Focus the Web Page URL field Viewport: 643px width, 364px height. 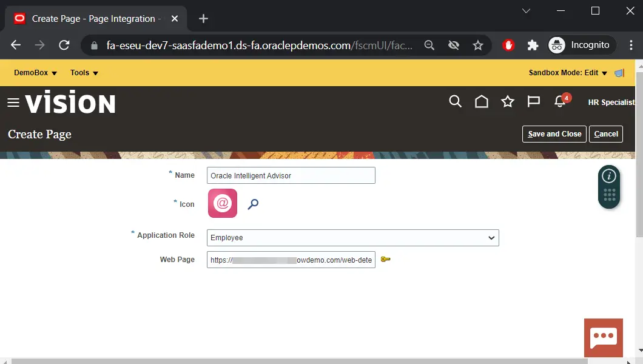291,260
